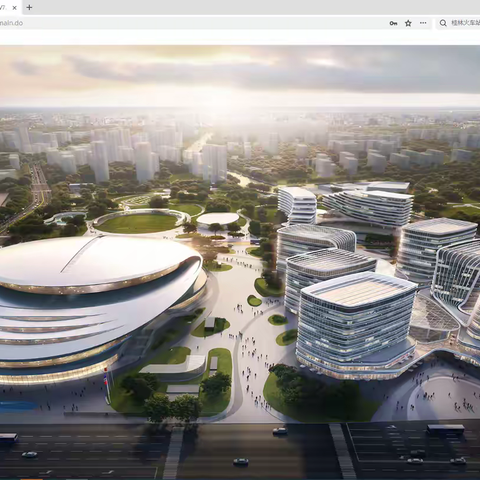Bookmark this page with the star icon
The image size is (480, 480).
click(408, 23)
